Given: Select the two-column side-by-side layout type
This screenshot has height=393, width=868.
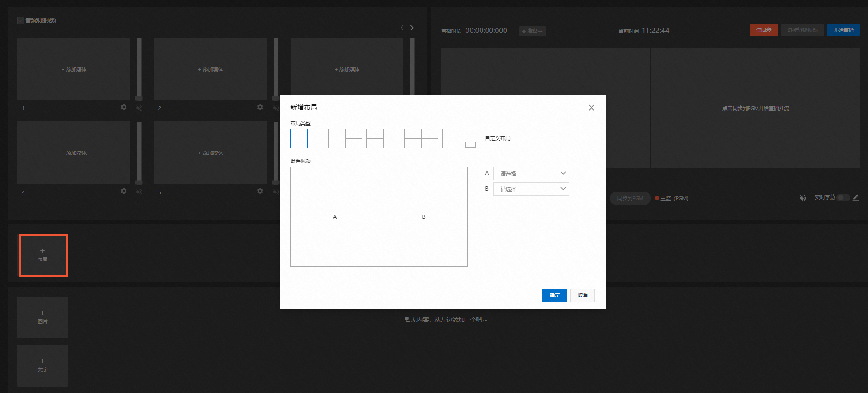Looking at the screenshot, I should click(307, 139).
